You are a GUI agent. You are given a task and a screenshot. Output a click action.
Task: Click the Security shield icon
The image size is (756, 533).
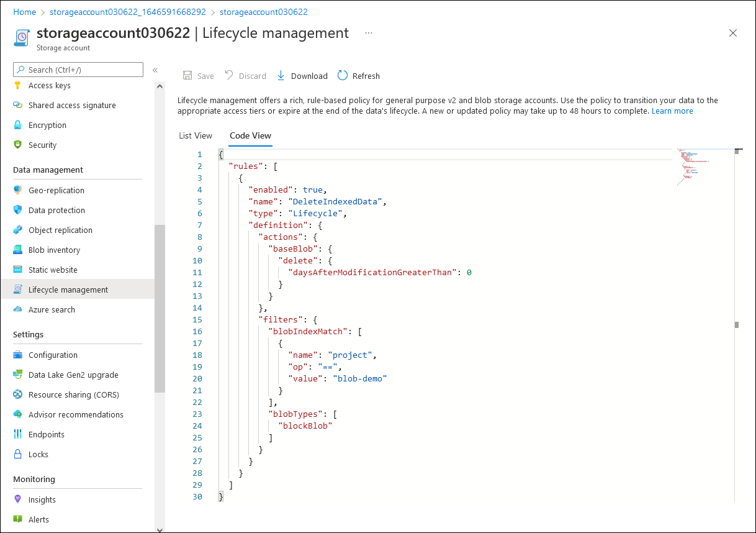click(x=17, y=145)
